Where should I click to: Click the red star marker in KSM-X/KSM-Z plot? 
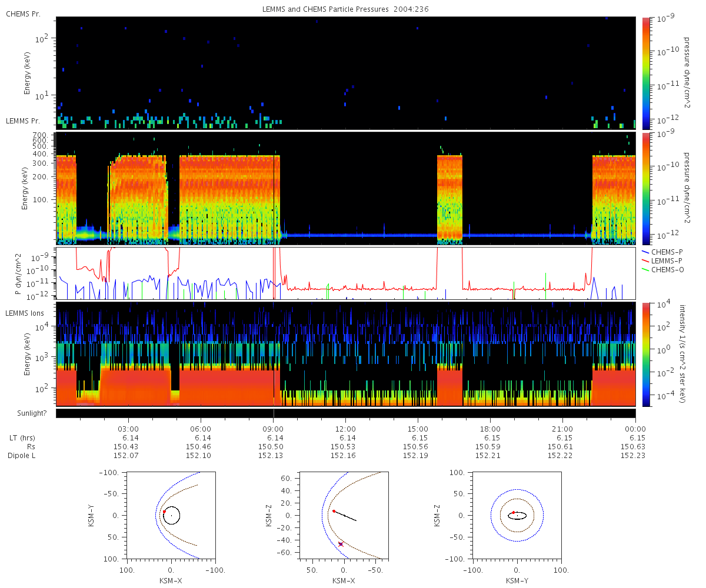pyautogui.click(x=341, y=544)
